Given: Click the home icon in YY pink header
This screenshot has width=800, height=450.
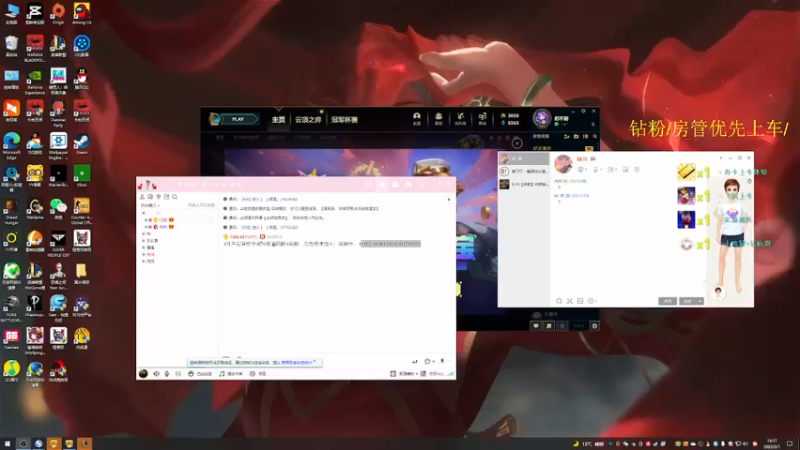Looking at the screenshot, I should click(x=382, y=185).
